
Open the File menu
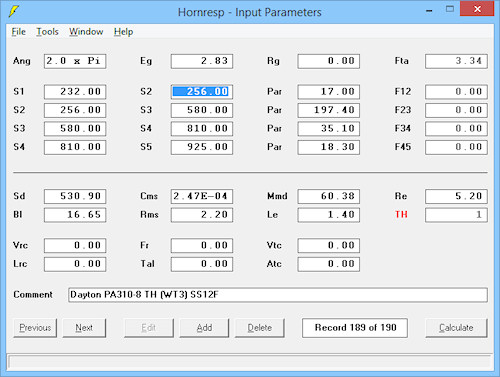(18, 32)
